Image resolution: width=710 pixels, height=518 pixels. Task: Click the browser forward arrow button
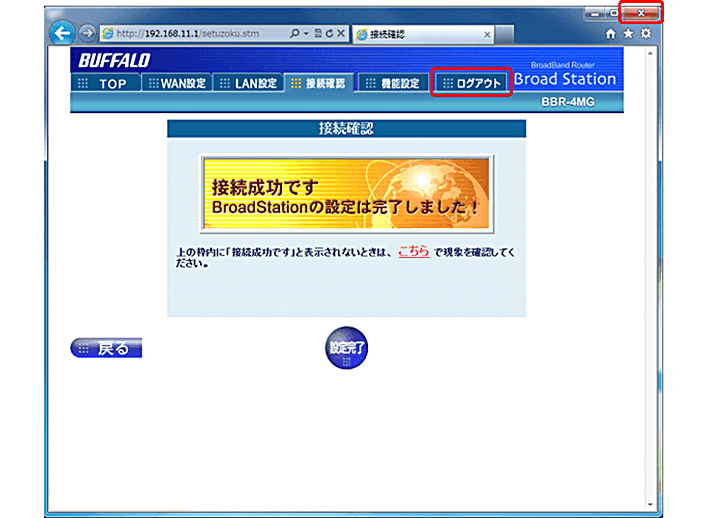[x=86, y=33]
